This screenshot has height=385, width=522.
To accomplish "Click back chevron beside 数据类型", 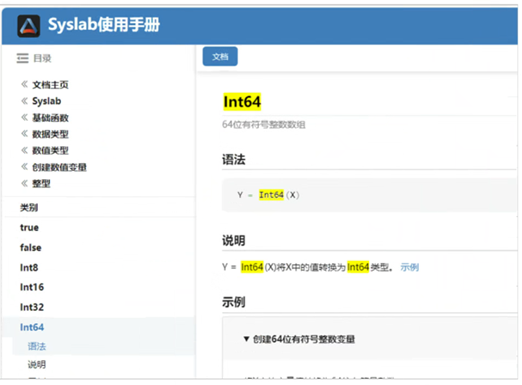I will click(x=24, y=134).
